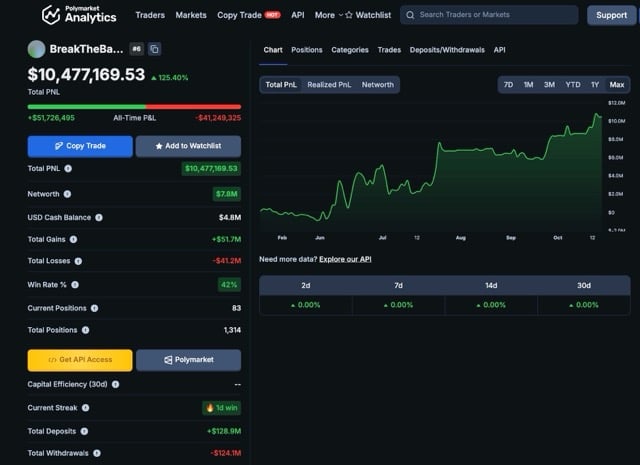Show info for Win Rate %
This screenshot has height=465, width=640.
click(x=75, y=285)
